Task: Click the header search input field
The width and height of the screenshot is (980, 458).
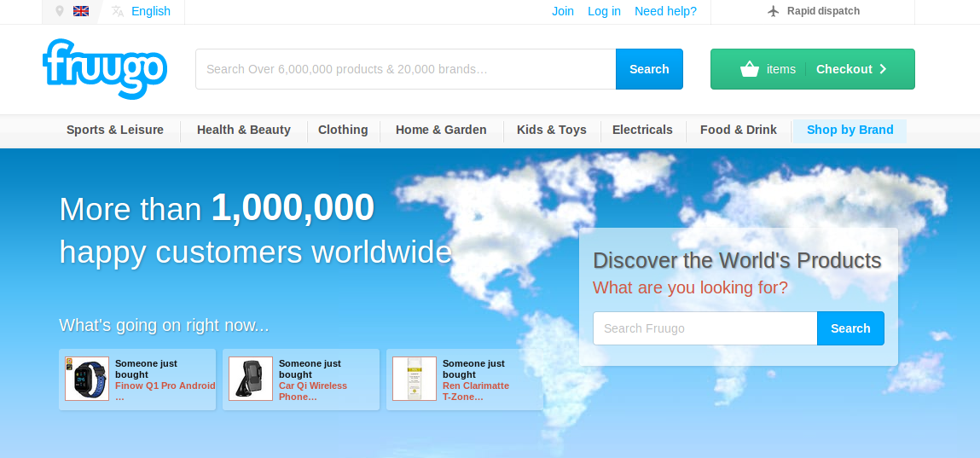Action: click(x=406, y=69)
